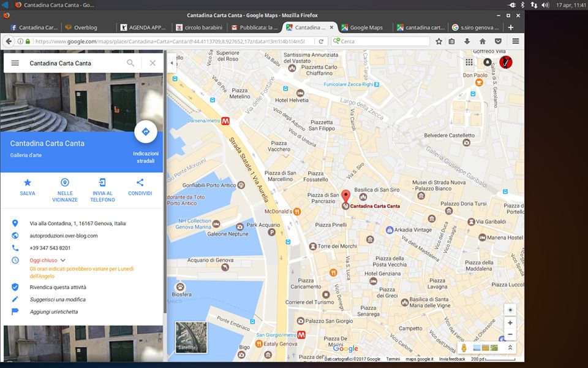Click the search magnifier in Maps search box
This screenshot has width=588, height=368.
[x=130, y=63]
